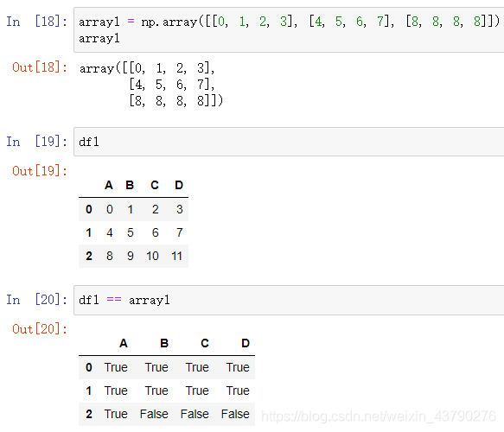
Task: Click column header C in Out[20] table
Action: (x=205, y=343)
